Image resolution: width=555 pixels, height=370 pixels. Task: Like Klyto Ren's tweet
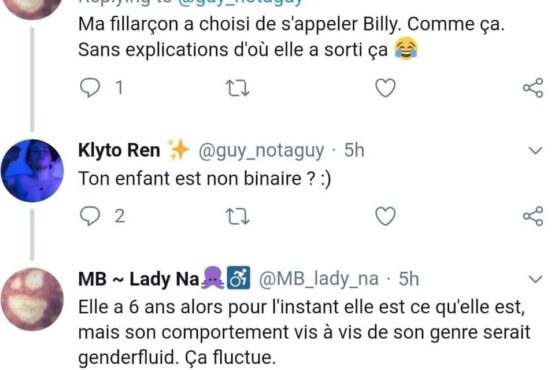[x=385, y=216]
